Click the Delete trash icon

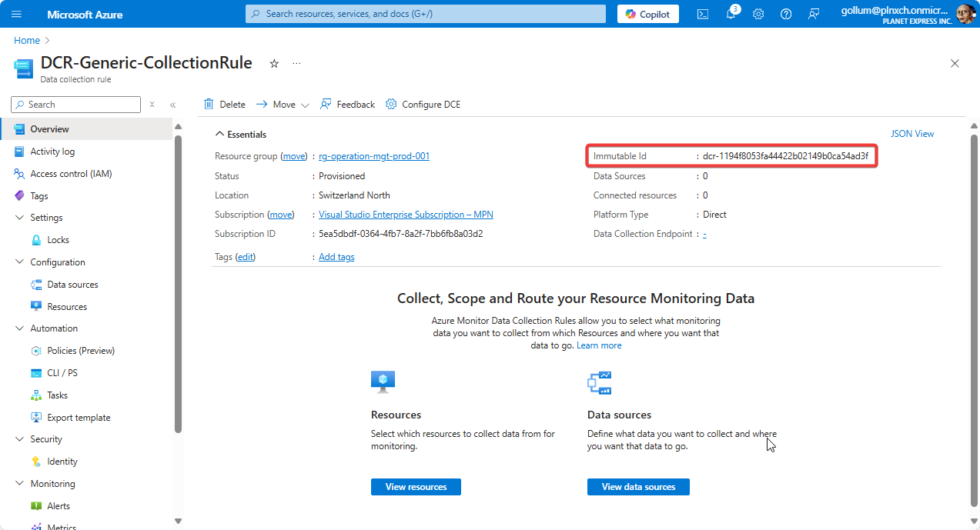tap(209, 105)
